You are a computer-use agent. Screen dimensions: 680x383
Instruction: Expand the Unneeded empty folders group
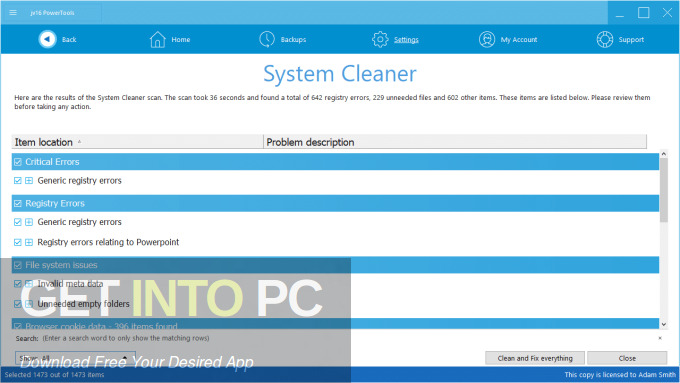(x=29, y=304)
